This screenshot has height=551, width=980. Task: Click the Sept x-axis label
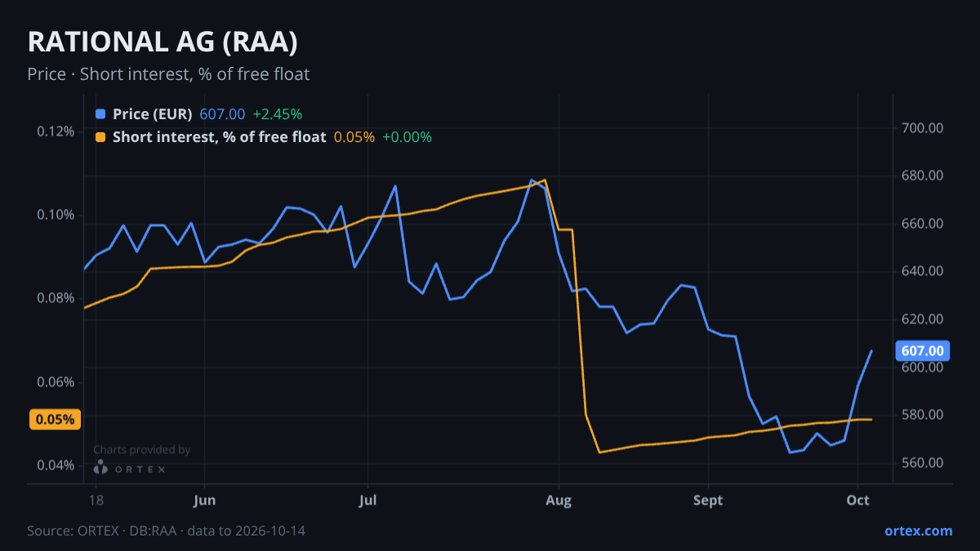pos(708,500)
